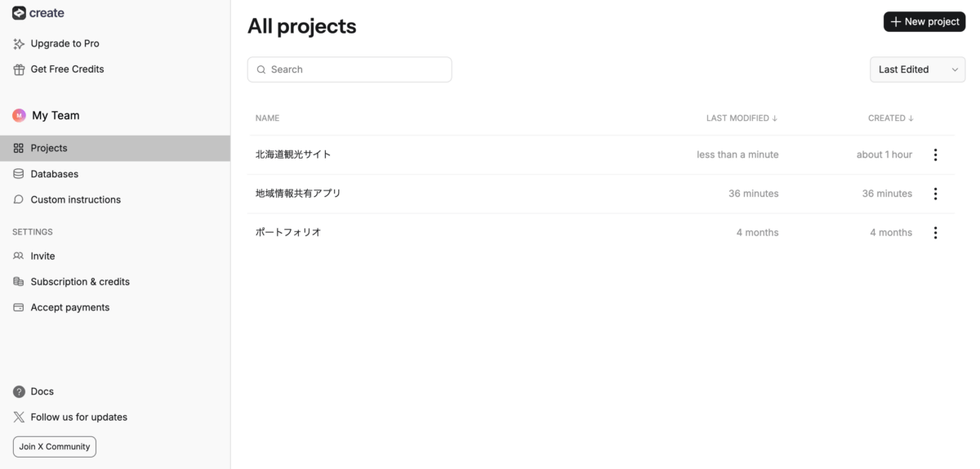The image size is (980, 469).
Task: Click the Upgrade to Pro sparkle icon
Action: (x=19, y=43)
